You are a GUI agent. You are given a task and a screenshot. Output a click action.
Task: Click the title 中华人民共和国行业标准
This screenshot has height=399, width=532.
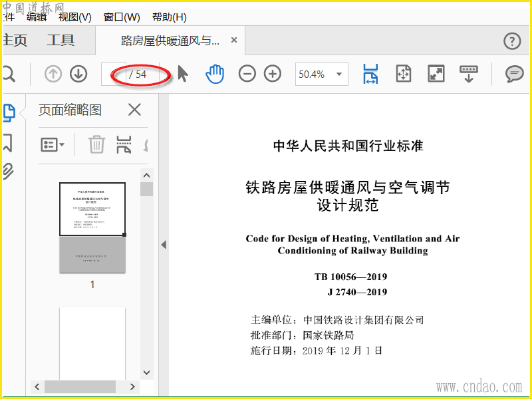pyautogui.click(x=348, y=146)
